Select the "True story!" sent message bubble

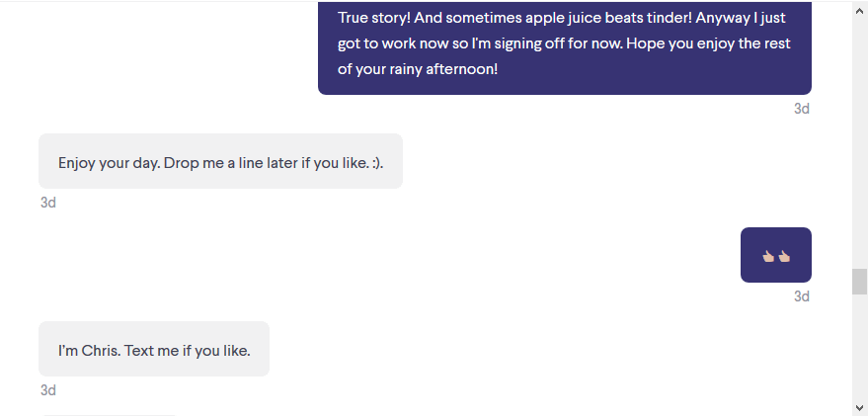[x=565, y=47]
